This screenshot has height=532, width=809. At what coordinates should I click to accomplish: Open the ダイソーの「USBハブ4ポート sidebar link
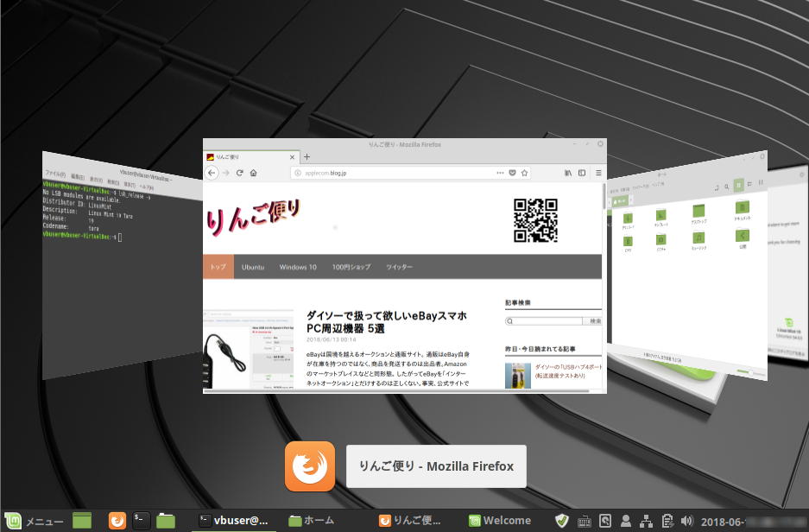(568, 371)
